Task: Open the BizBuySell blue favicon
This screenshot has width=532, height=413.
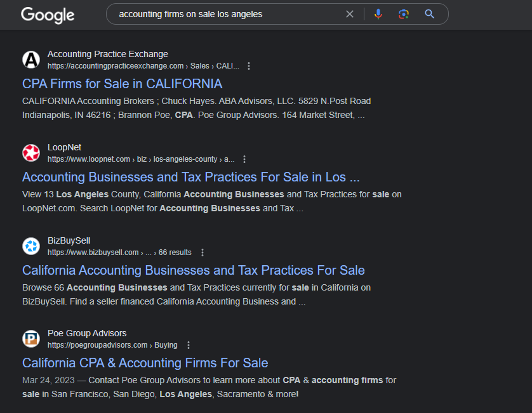Action: point(31,246)
